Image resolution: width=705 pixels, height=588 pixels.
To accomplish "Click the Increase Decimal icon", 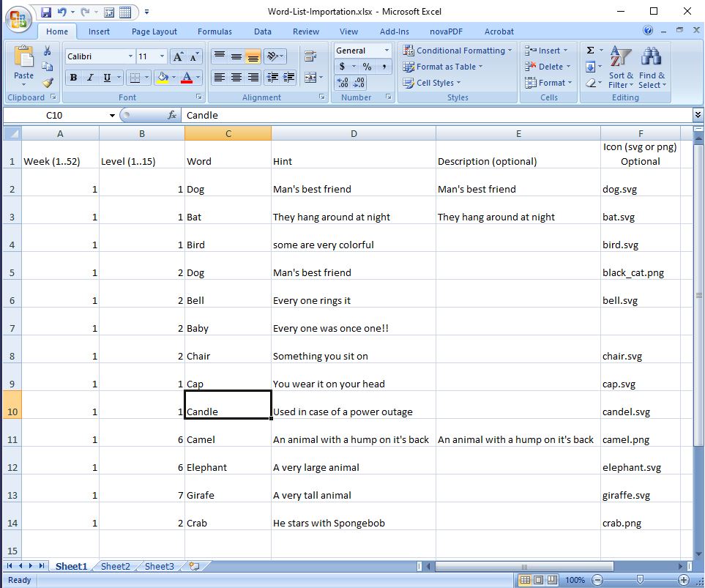I will click(342, 83).
